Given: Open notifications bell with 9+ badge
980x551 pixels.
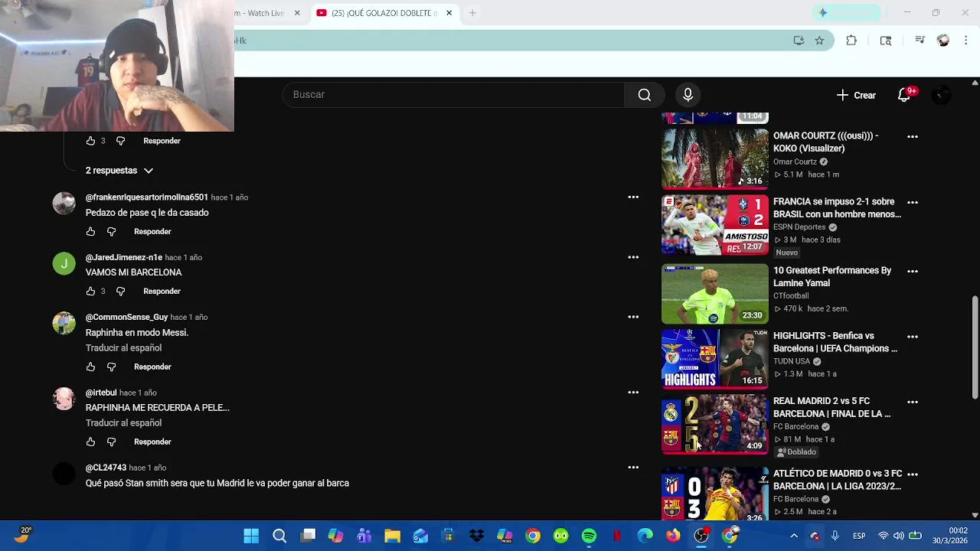Looking at the screenshot, I should point(904,95).
